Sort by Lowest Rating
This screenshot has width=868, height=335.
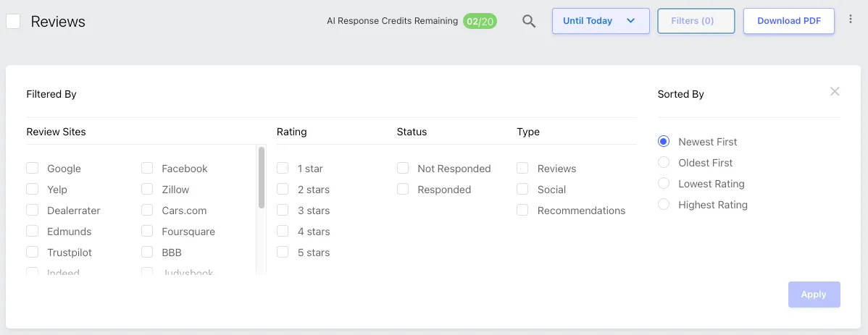664,184
